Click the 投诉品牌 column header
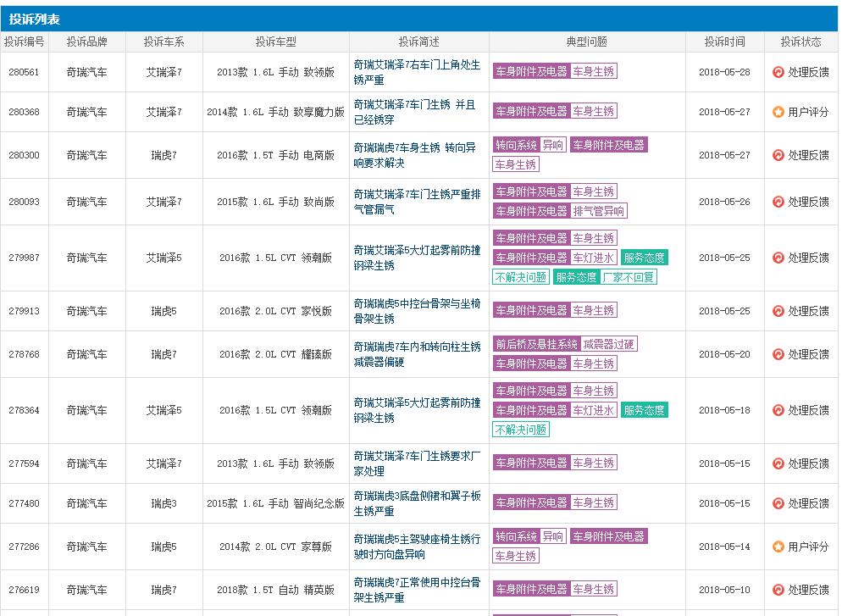The height and width of the screenshot is (616, 842). tap(87, 42)
